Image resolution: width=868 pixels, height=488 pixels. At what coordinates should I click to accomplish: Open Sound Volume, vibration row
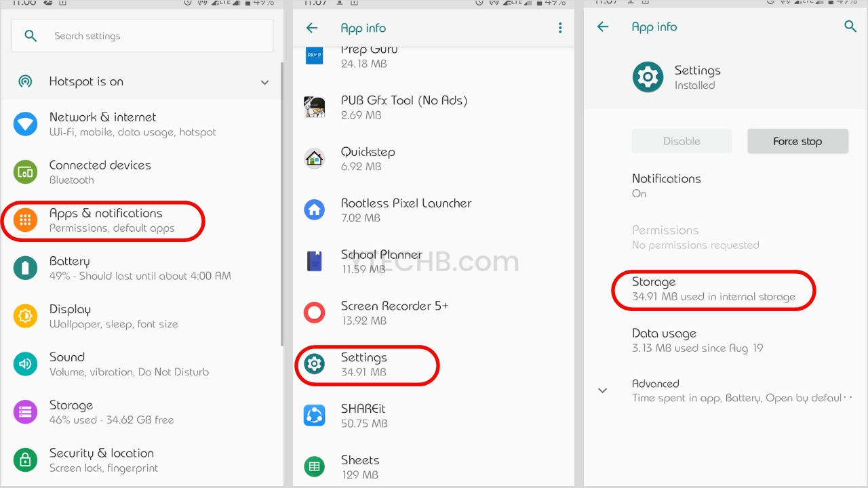click(x=142, y=364)
